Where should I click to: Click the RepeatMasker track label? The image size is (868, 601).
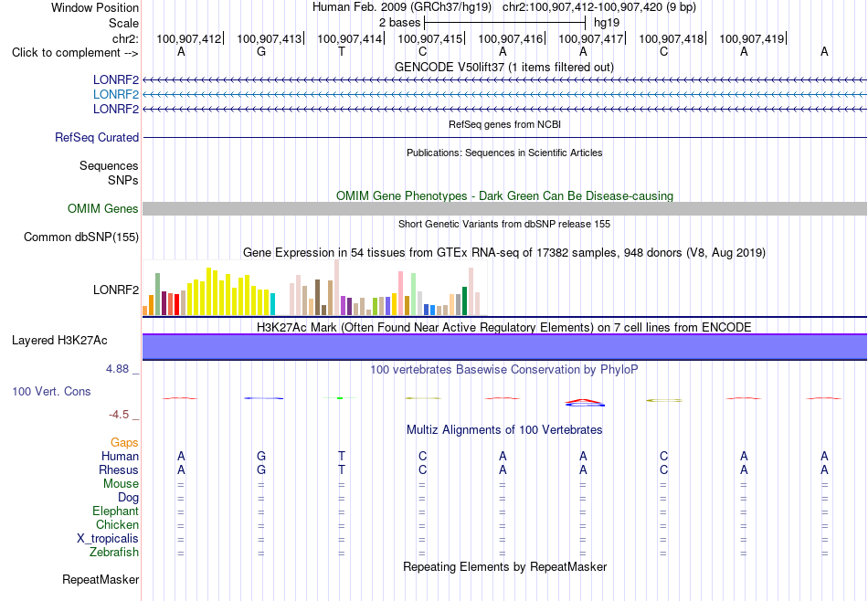point(101,579)
